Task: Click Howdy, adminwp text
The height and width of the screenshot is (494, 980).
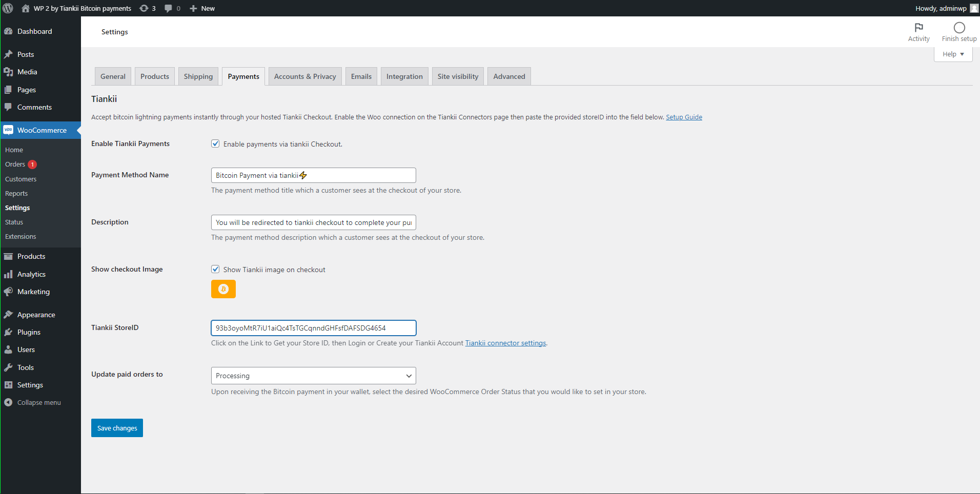Action: pyautogui.click(x=941, y=8)
